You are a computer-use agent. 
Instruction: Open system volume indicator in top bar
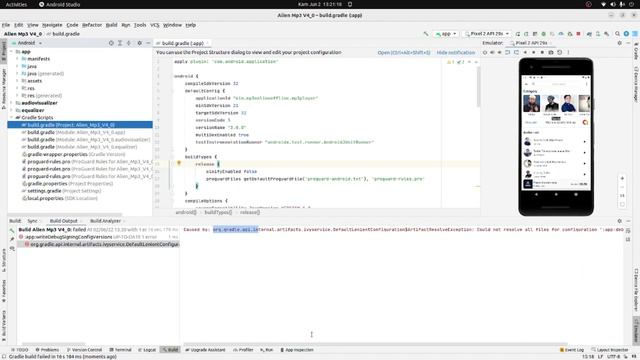pos(613,4)
